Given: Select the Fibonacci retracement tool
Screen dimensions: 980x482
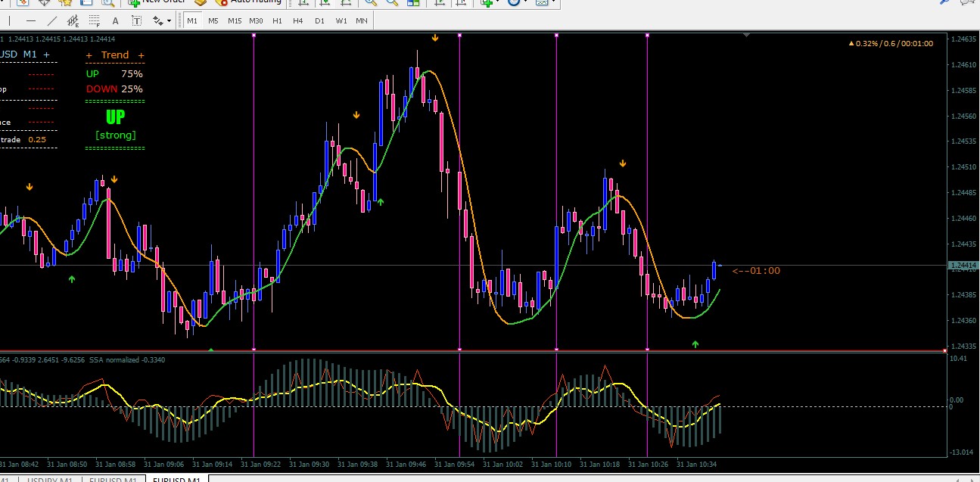Looking at the screenshot, I should (x=94, y=20).
